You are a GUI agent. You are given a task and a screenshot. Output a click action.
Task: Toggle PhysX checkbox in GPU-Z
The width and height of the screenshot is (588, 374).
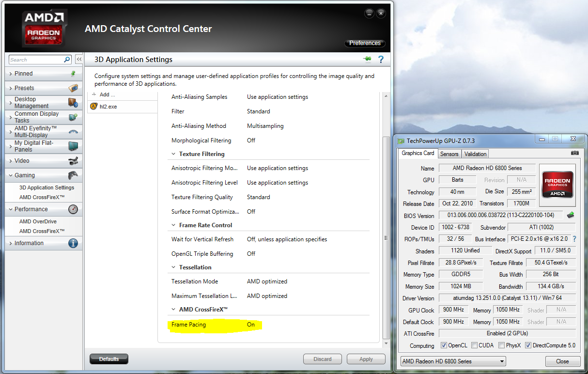501,345
